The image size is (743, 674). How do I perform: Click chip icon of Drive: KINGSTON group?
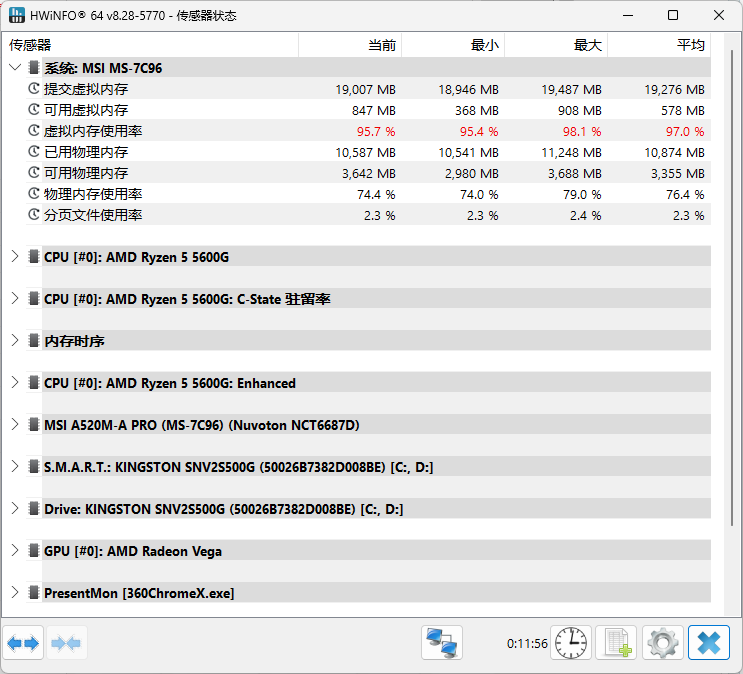point(34,509)
